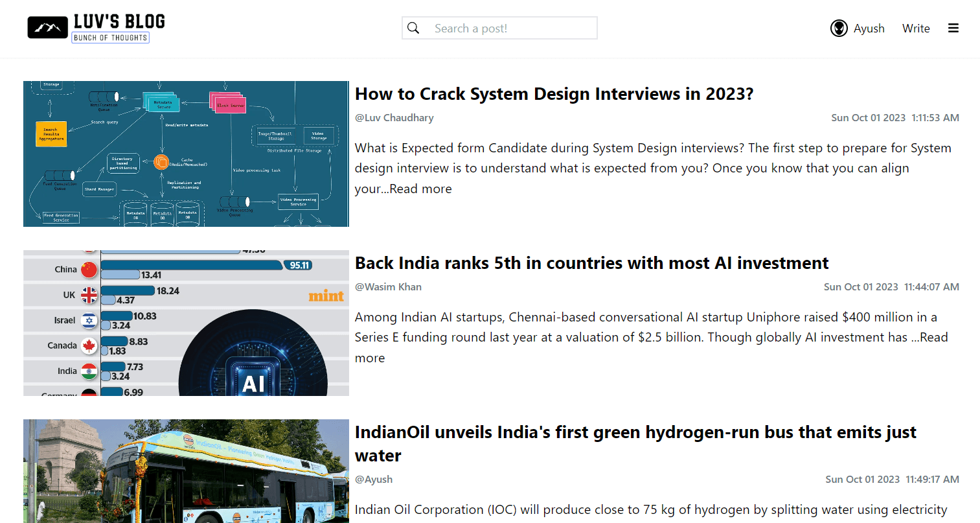Click Read more on System Design post
The height and width of the screenshot is (523, 980).
click(420, 189)
